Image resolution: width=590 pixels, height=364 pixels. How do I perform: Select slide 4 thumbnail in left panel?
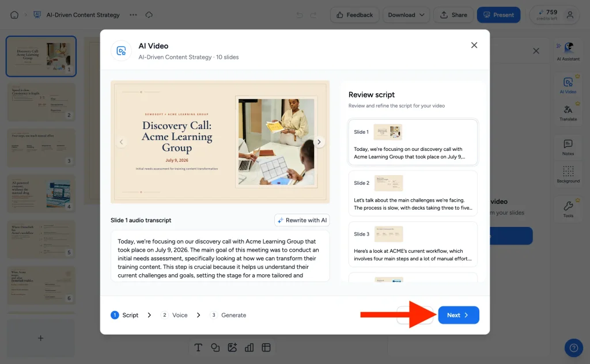(x=41, y=194)
